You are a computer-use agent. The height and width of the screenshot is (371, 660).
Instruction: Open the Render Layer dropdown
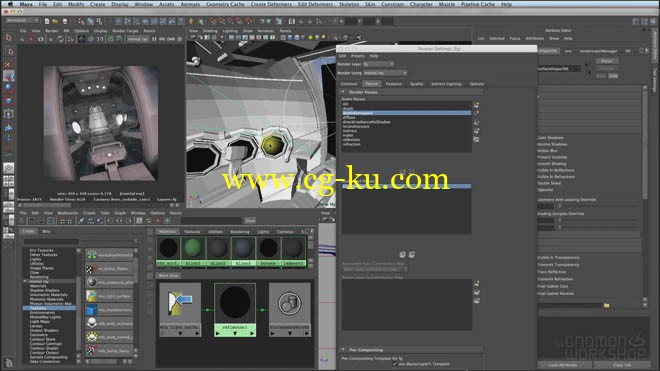(x=378, y=64)
